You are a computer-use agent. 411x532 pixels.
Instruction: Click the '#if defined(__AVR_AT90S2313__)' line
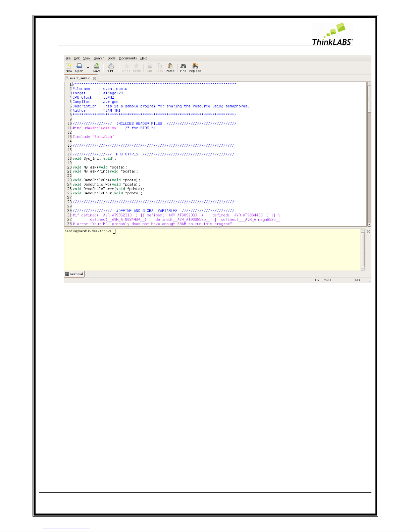176,215
